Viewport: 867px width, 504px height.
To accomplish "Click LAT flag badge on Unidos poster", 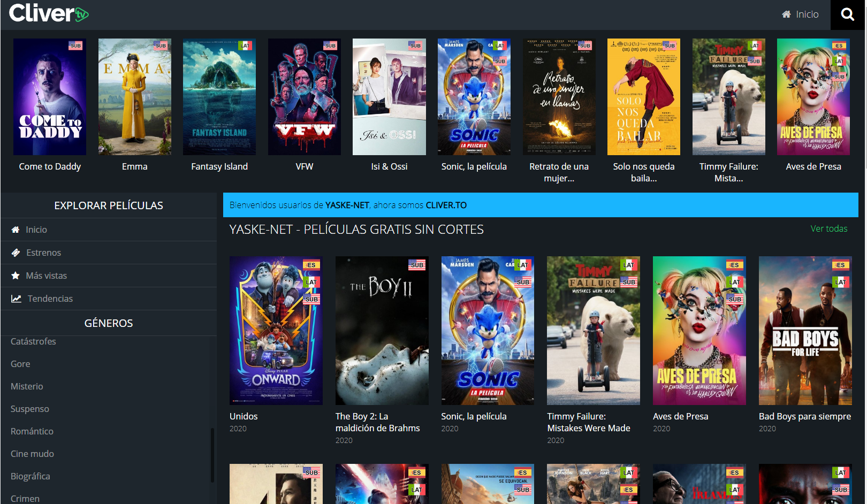I will click(311, 282).
